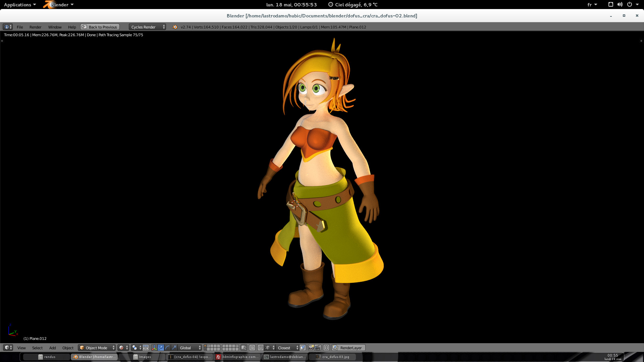
Task: Open the 3D View's View menu
Action: pyautogui.click(x=21, y=348)
